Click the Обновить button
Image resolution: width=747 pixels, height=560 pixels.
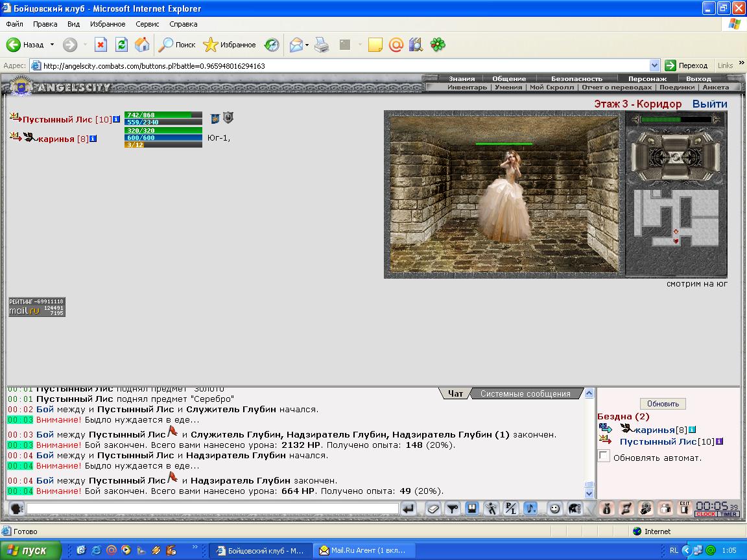click(x=663, y=404)
